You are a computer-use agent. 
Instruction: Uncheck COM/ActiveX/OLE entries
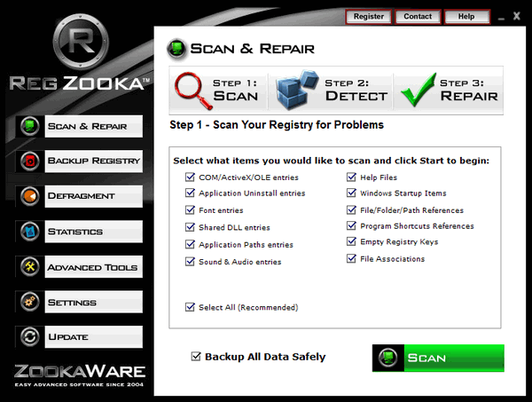(x=190, y=177)
